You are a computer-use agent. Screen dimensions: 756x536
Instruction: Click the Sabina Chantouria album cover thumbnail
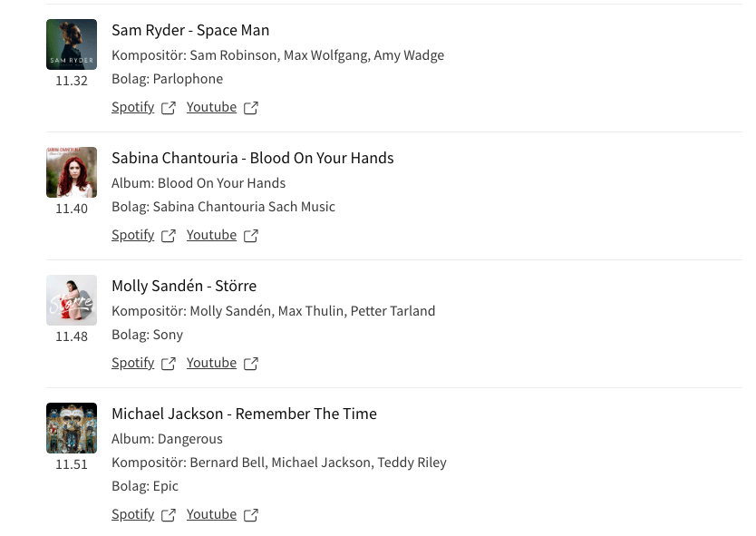pyautogui.click(x=72, y=172)
